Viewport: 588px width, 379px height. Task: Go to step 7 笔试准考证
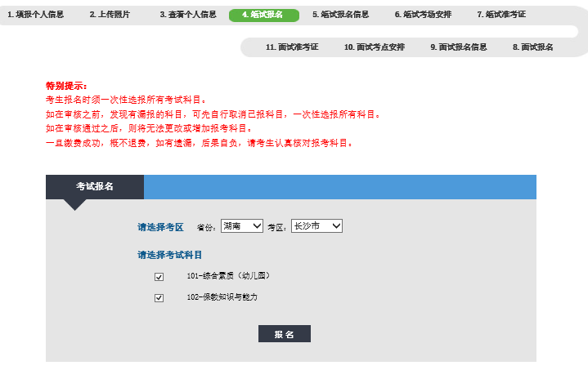pyautogui.click(x=501, y=15)
